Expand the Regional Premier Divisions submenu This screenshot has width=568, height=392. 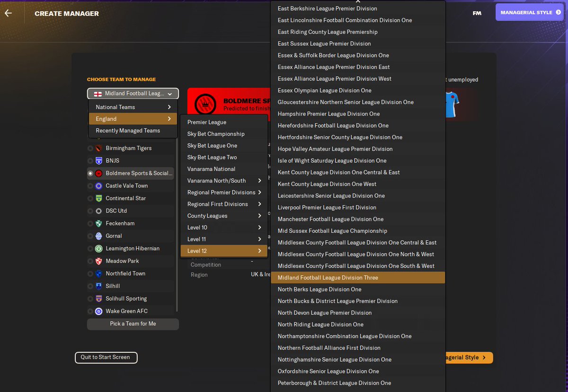click(224, 192)
